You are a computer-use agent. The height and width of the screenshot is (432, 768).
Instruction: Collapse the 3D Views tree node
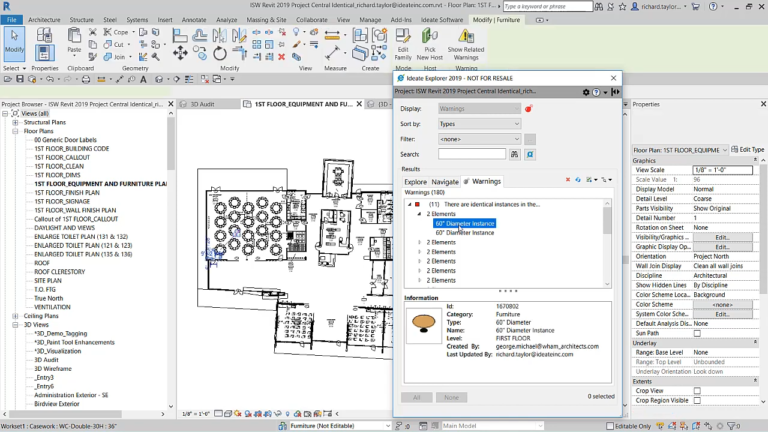coord(15,325)
